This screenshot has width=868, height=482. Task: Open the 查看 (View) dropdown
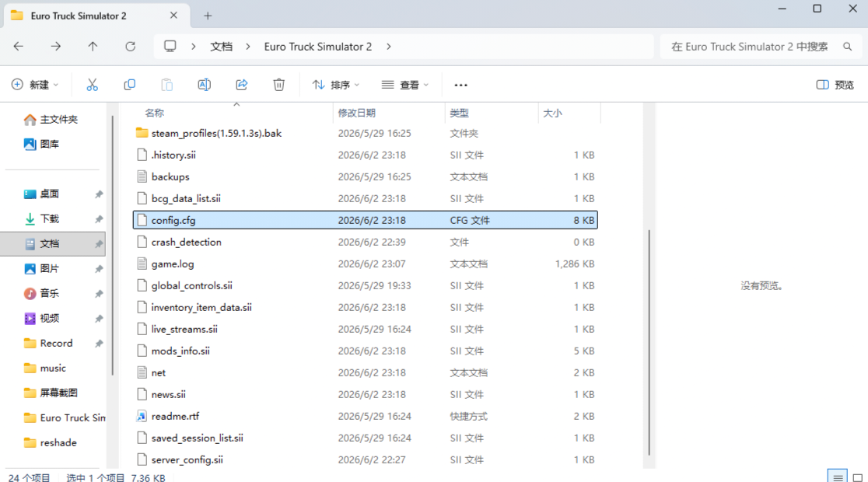(x=405, y=85)
